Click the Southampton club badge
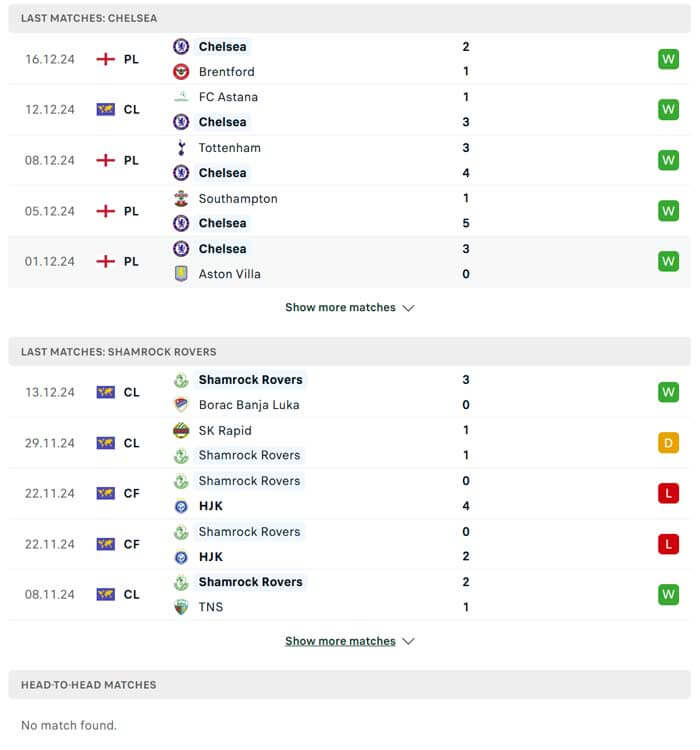700x750 pixels. coord(181,199)
